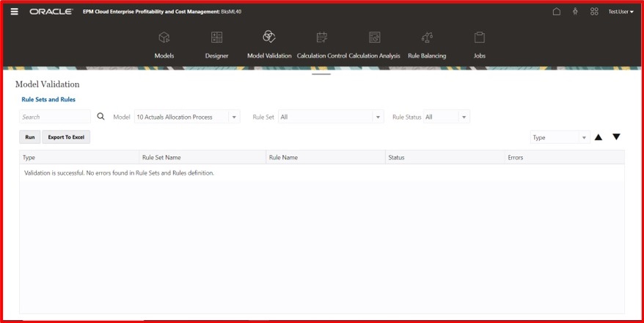Click into the Search field
This screenshot has width=644, height=323.
coord(55,117)
